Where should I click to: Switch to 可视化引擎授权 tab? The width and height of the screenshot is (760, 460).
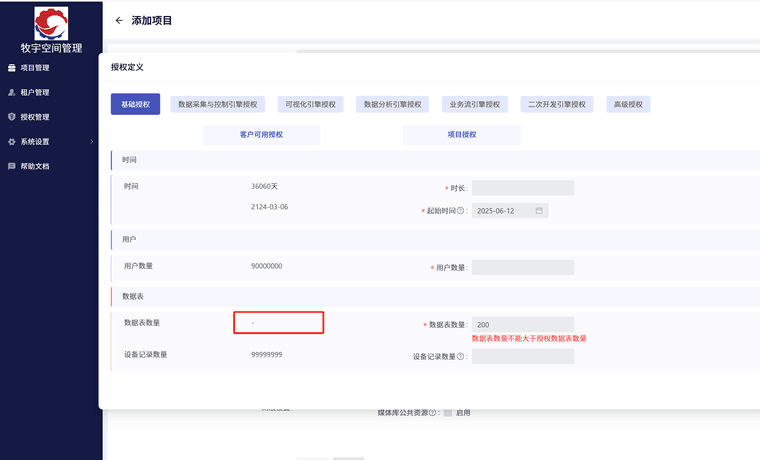[x=311, y=104]
